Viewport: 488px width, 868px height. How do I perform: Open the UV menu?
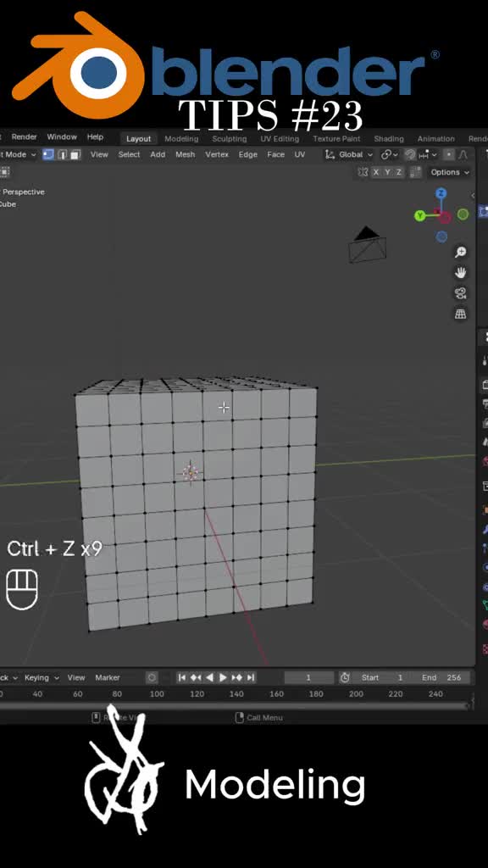pyautogui.click(x=299, y=154)
